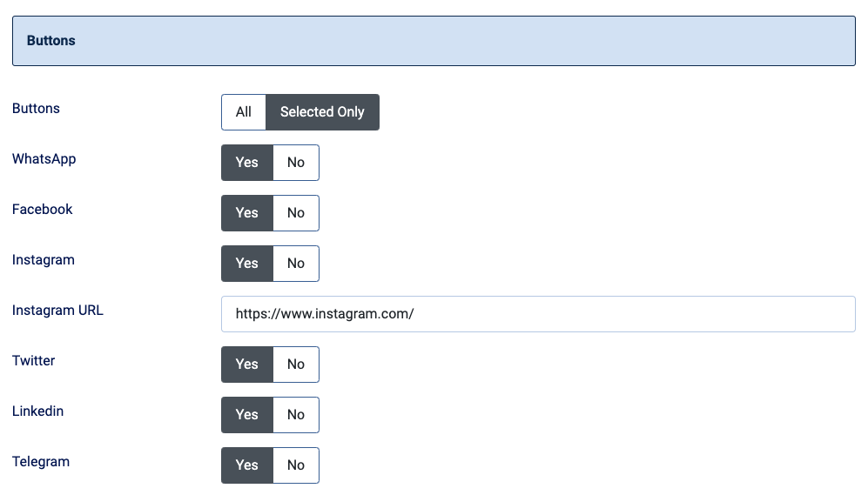Set Telegram to Yes
The width and height of the screenshot is (868, 495).
[247, 465]
